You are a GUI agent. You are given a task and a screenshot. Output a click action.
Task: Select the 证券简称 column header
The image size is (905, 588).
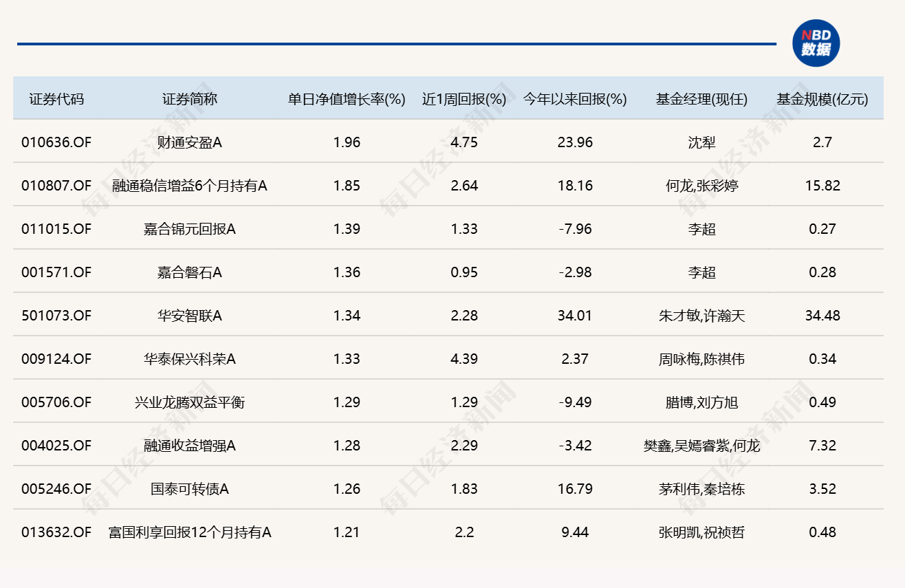(x=190, y=99)
